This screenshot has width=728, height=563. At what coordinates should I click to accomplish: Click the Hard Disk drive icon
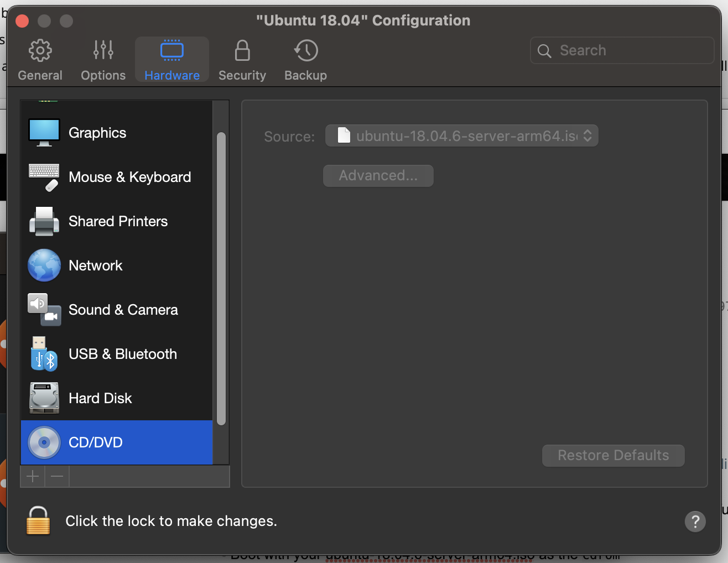tap(44, 398)
